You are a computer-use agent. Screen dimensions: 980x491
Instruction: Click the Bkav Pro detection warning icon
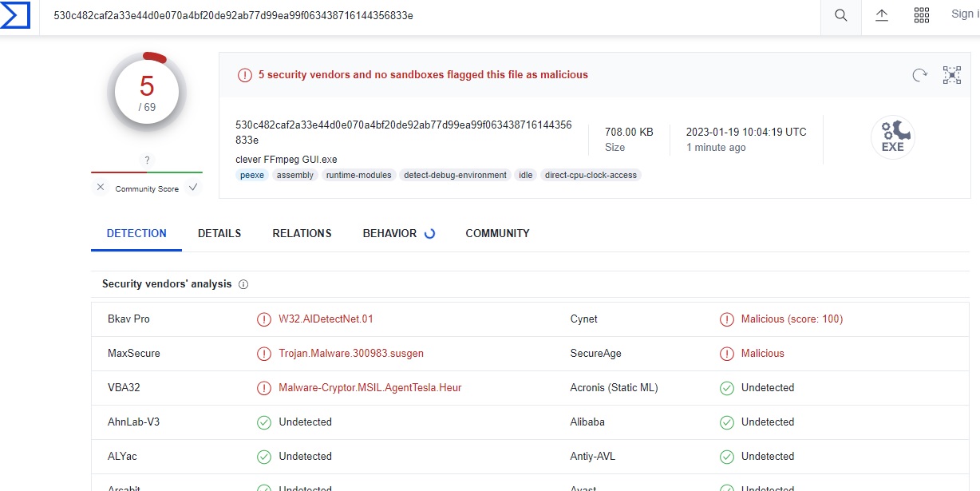(x=264, y=319)
